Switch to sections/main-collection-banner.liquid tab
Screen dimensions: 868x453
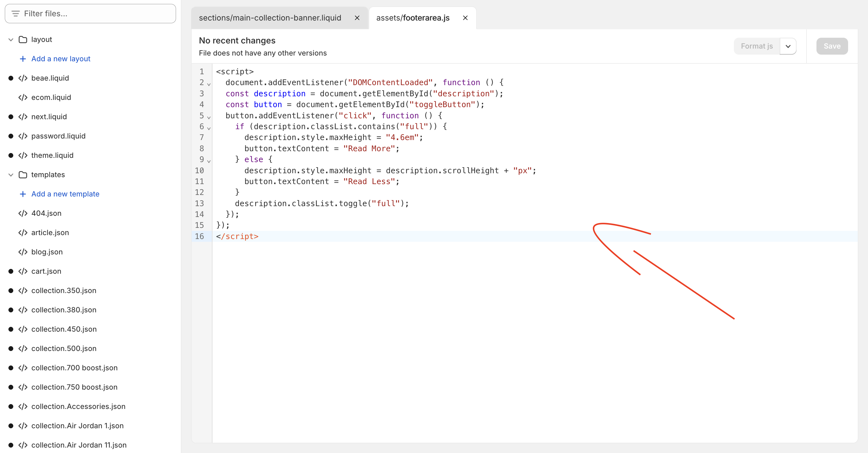pos(270,18)
